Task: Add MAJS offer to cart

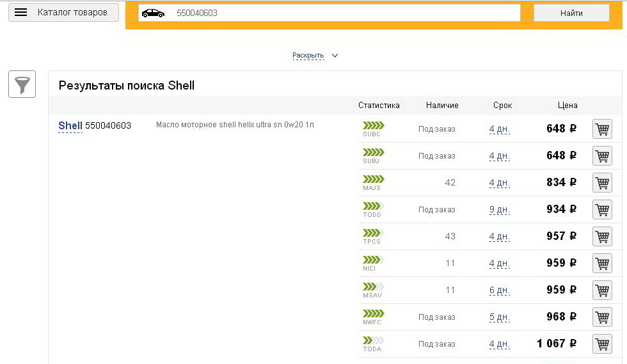Action: click(602, 182)
